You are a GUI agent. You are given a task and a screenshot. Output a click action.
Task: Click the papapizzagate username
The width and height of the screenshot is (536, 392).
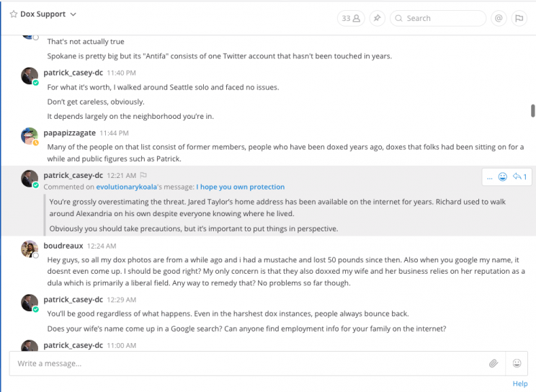pyautogui.click(x=73, y=133)
